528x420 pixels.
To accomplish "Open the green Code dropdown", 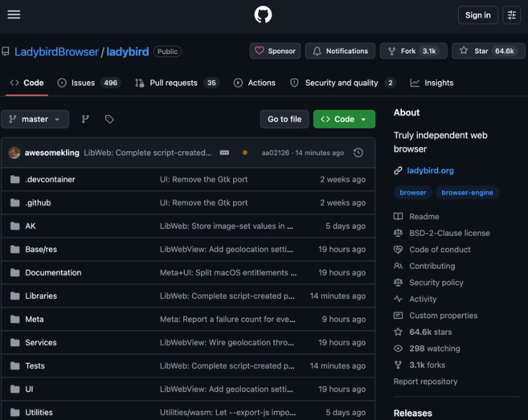I will pyautogui.click(x=344, y=119).
